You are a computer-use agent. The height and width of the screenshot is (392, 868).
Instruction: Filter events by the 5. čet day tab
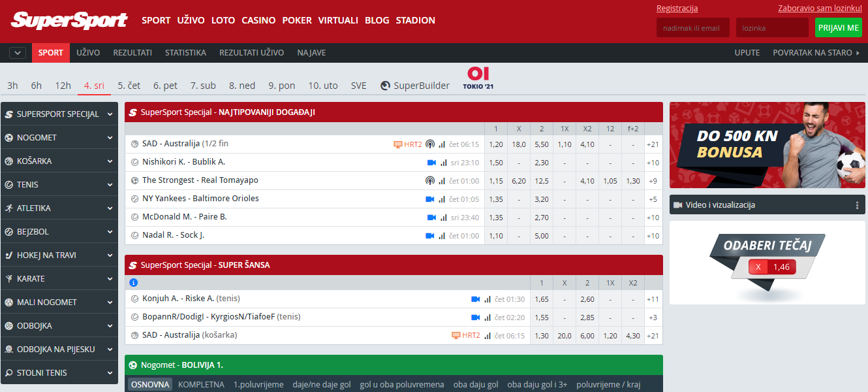[129, 86]
